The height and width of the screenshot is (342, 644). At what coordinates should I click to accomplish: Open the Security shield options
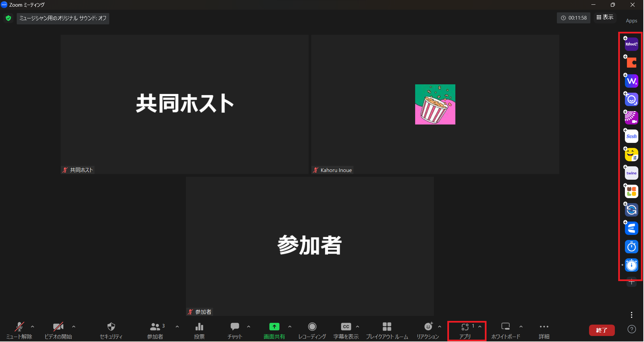pyautogui.click(x=111, y=330)
